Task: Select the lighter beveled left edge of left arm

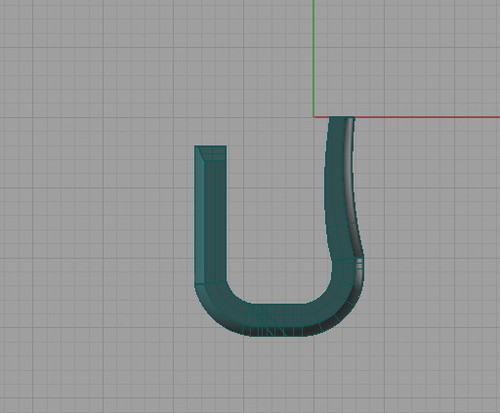Action: point(199,215)
